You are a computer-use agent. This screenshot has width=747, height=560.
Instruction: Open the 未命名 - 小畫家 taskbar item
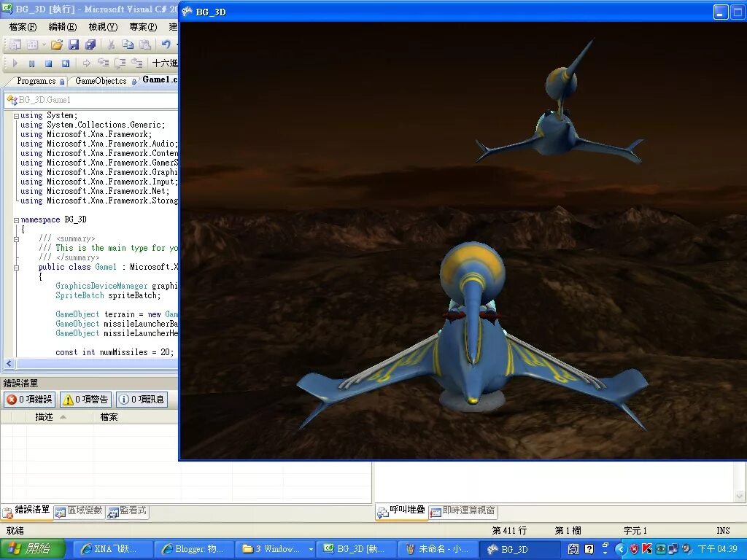click(x=439, y=549)
